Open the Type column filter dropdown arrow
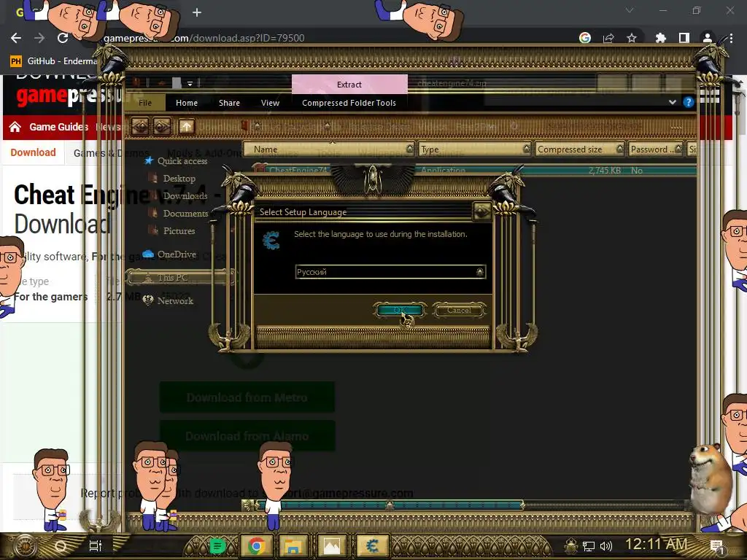The width and height of the screenshot is (747, 560). (x=527, y=149)
